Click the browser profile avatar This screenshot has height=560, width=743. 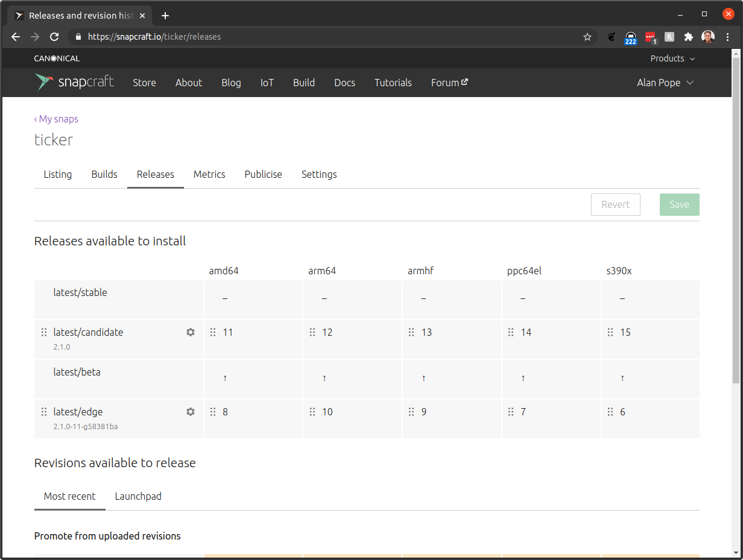pyautogui.click(x=708, y=37)
